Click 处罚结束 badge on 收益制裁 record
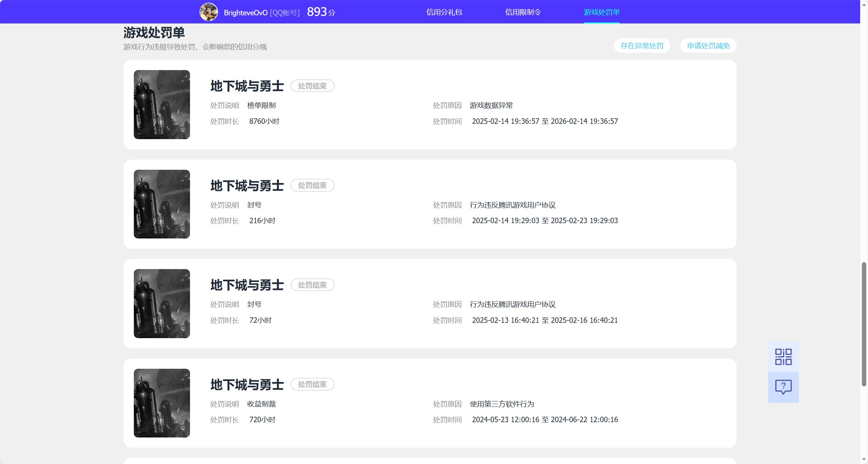This screenshot has width=868, height=464. 312,384
